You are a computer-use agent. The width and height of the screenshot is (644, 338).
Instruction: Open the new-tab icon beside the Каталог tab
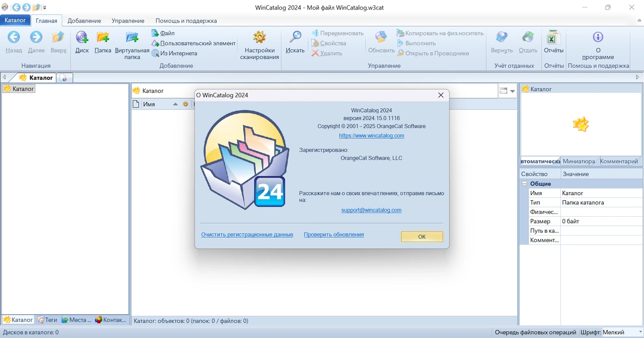[64, 78]
